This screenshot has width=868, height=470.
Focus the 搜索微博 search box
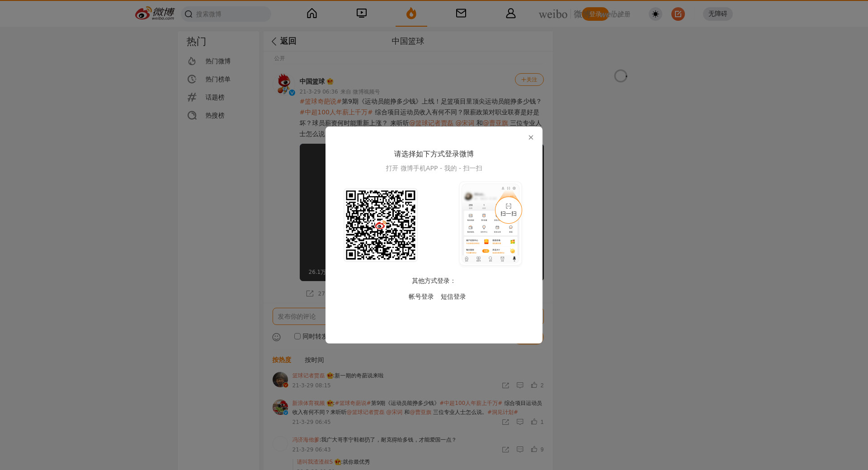coord(226,14)
